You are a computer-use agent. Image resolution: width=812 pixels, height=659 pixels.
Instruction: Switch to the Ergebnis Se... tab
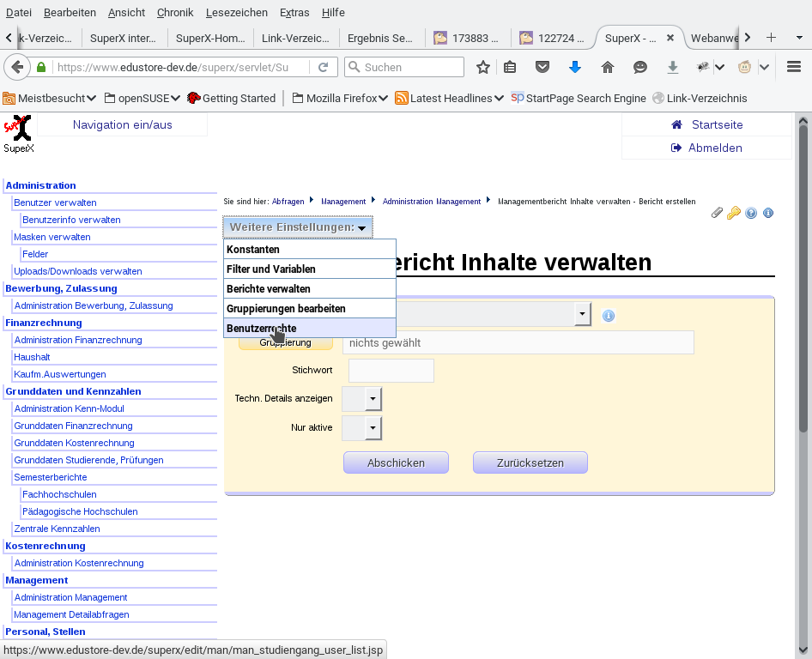[382, 38]
